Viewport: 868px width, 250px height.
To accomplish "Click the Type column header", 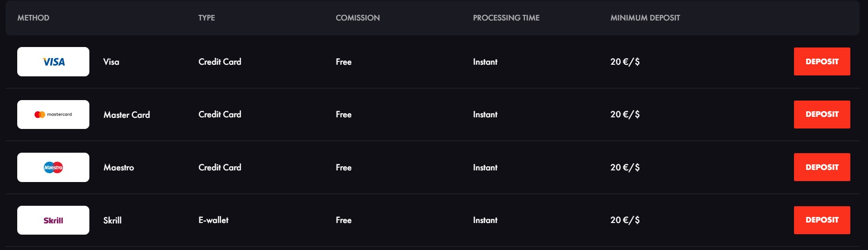I will click(x=207, y=18).
